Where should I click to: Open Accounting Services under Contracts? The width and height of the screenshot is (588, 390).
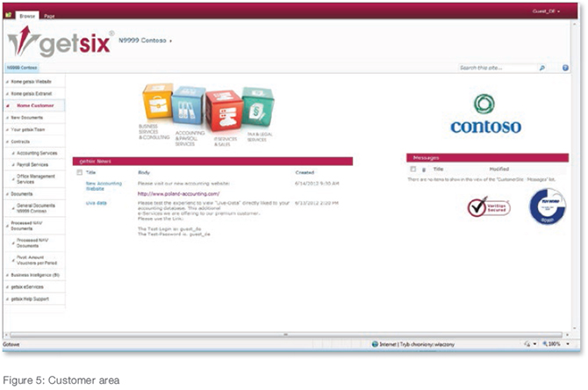point(37,153)
